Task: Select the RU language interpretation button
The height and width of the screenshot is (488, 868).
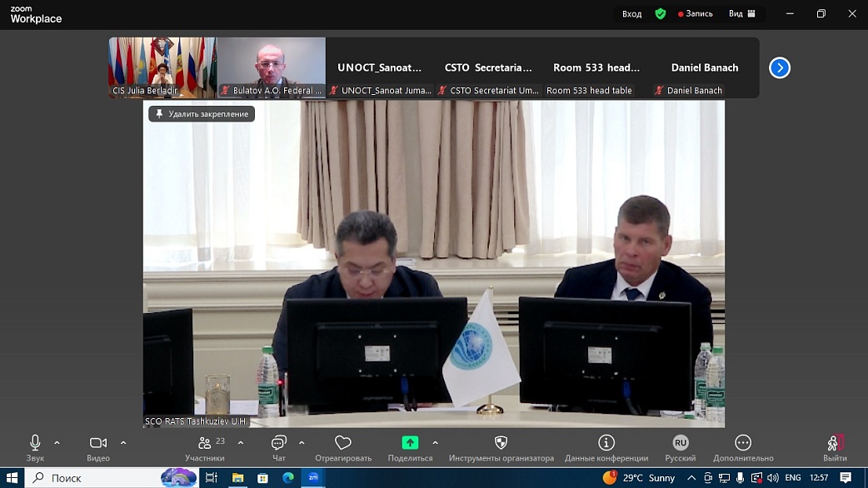Action: 681,443
